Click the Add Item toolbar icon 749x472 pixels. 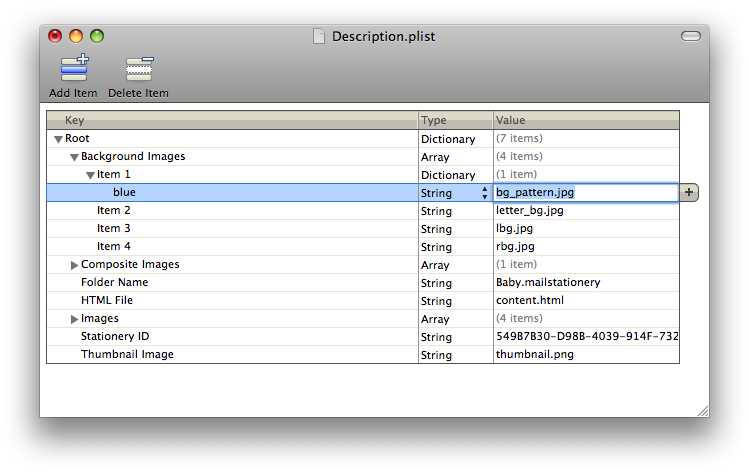[73, 70]
